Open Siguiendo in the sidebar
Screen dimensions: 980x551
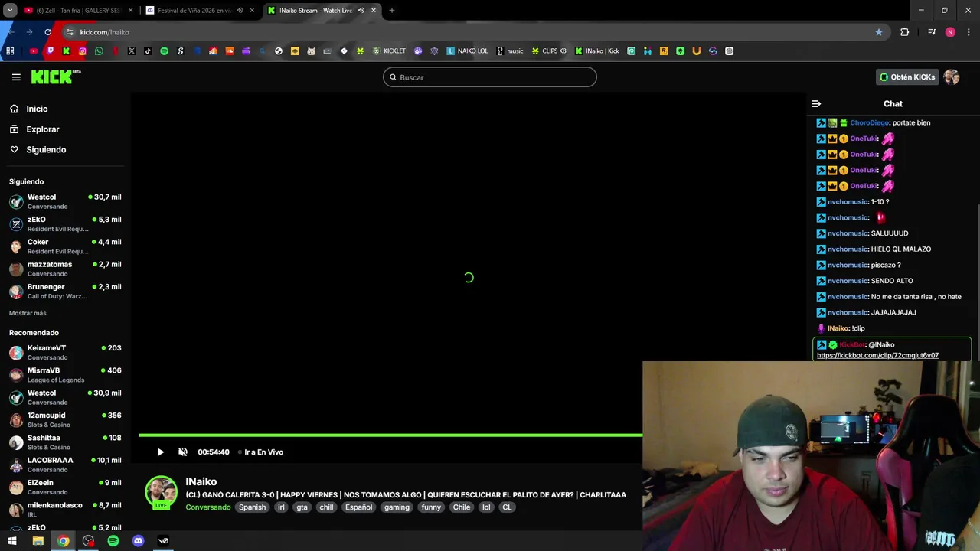(x=46, y=150)
